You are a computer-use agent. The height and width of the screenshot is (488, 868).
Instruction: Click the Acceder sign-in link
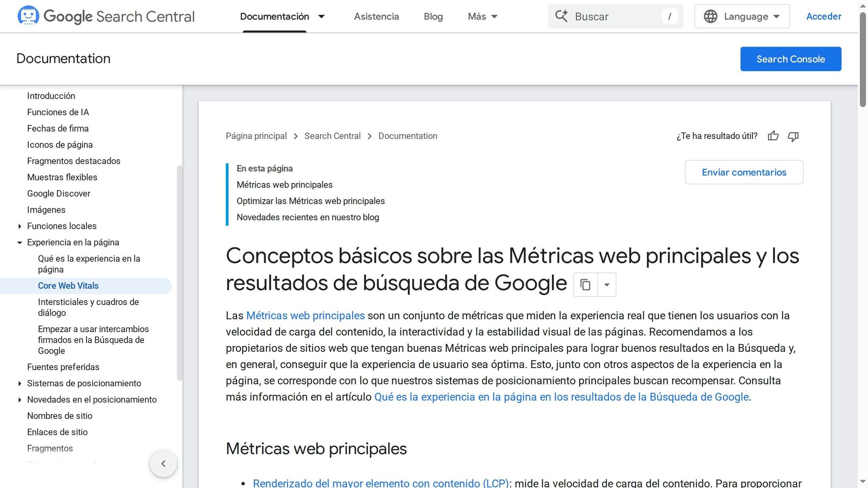823,16
